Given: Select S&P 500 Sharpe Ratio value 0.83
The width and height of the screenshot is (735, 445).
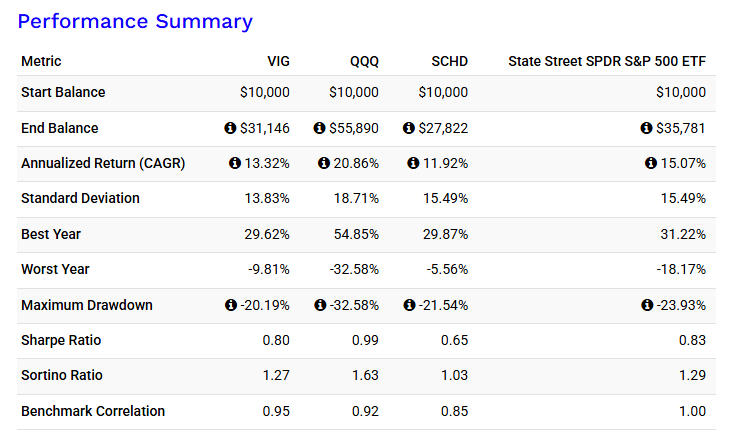Looking at the screenshot, I should 692,340.
